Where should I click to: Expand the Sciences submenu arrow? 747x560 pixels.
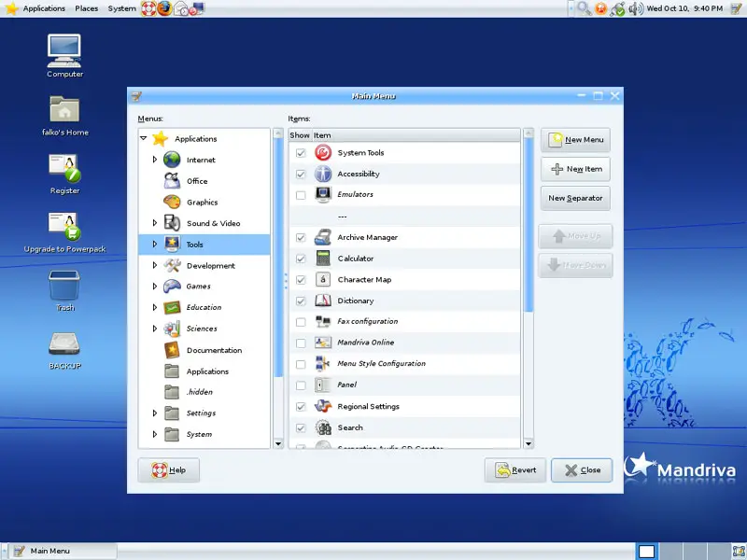155,329
